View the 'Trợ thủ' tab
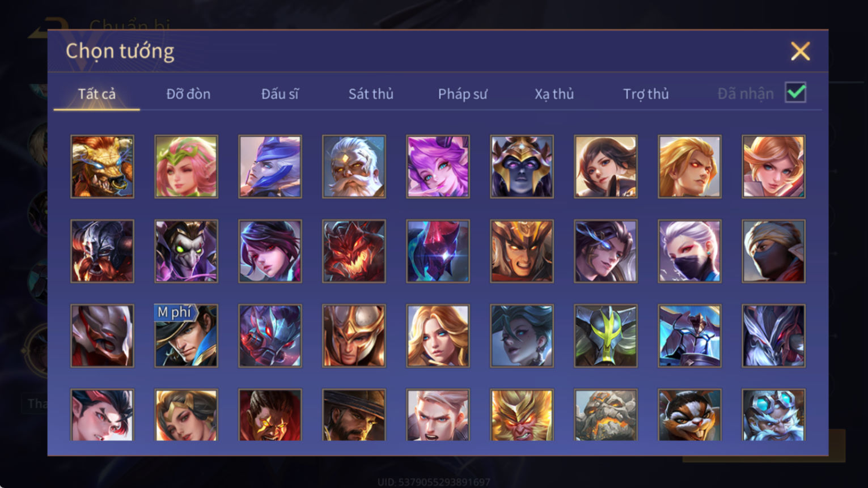The image size is (868, 488). click(x=646, y=94)
